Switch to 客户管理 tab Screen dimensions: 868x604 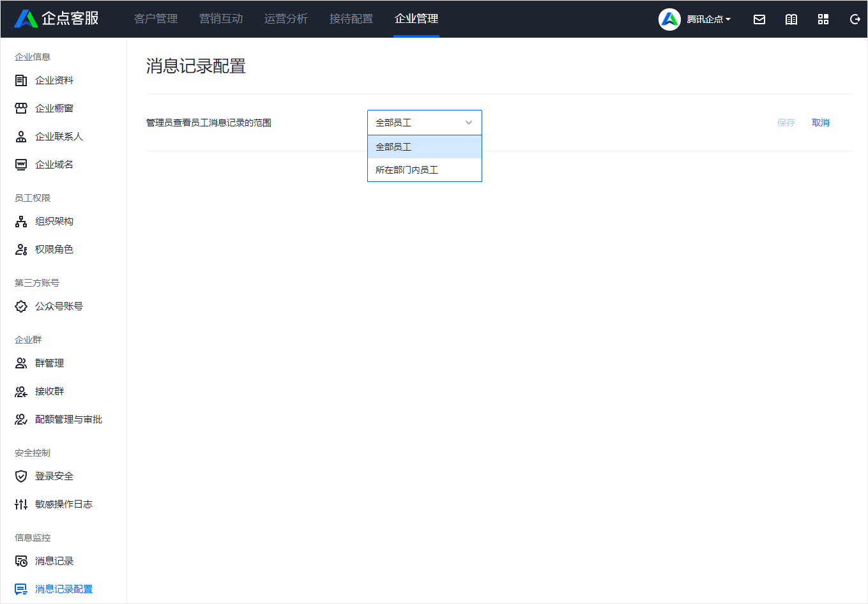(x=156, y=19)
